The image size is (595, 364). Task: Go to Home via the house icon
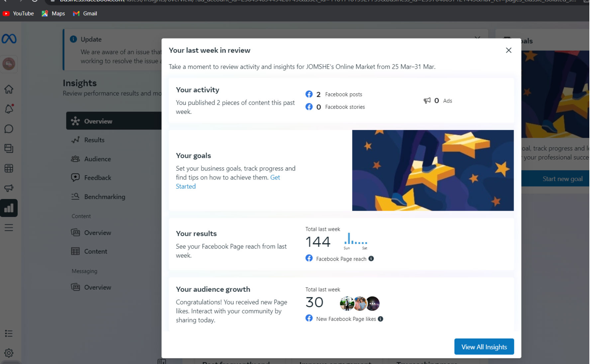tap(9, 89)
